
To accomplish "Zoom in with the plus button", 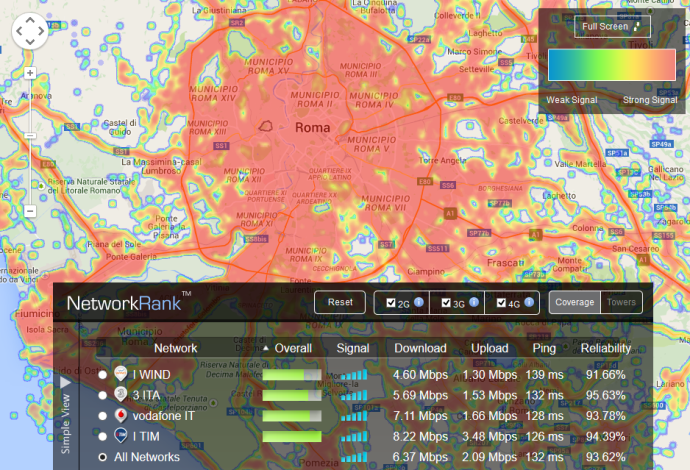I will coord(30,73).
